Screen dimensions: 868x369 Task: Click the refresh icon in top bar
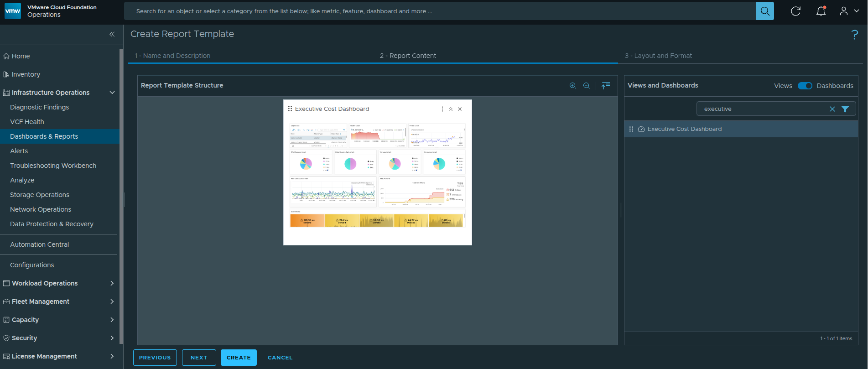(795, 11)
